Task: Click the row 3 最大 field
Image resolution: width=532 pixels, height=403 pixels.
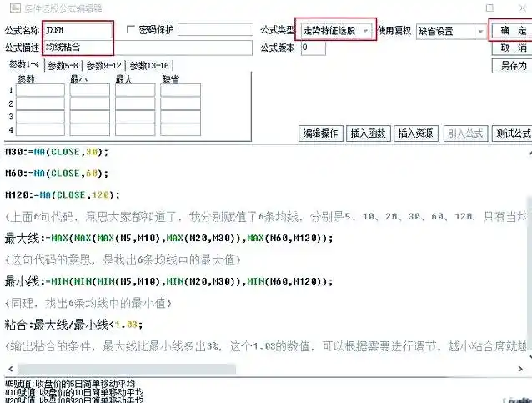Action: point(135,117)
